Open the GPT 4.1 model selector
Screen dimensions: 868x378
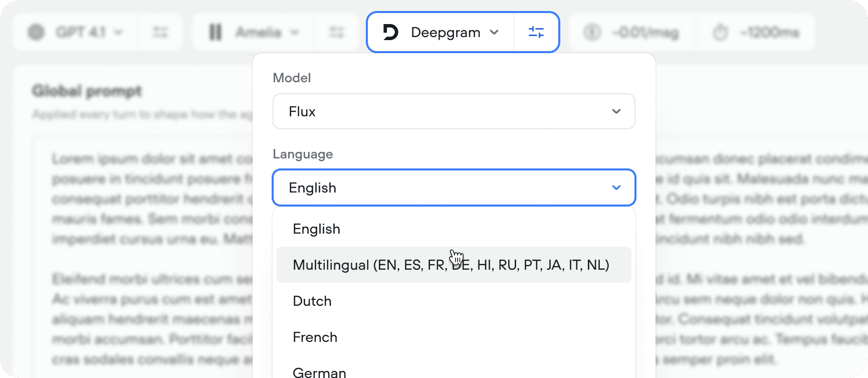coord(76,33)
